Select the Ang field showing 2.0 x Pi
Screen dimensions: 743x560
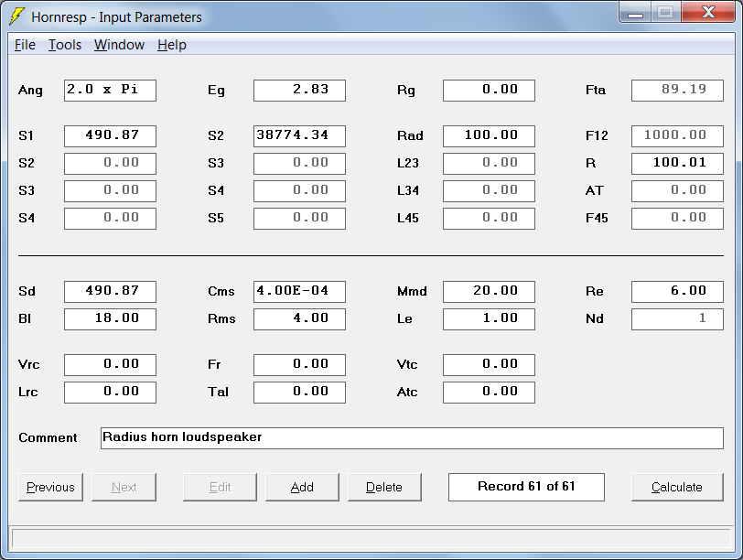pyautogui.click(x=110, y=91)
